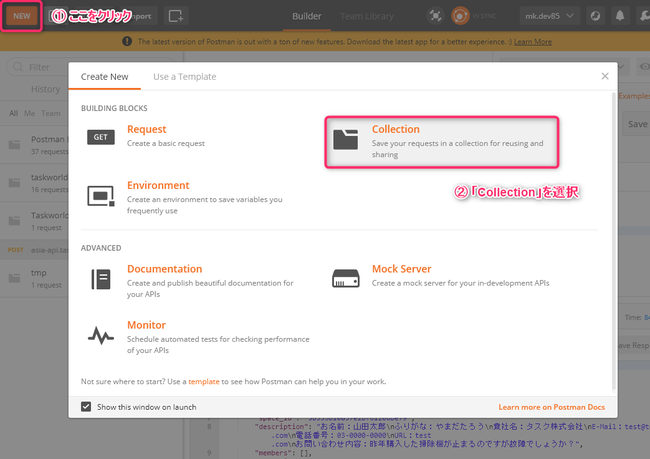Click the Request heading link
The height and width of the screenshot is (459, 650).
coord(146,129)
